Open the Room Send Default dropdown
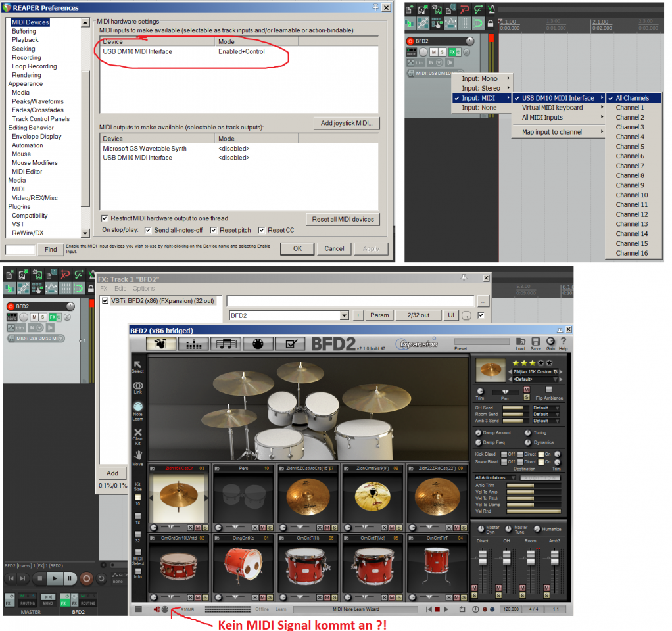 (546, 414)
